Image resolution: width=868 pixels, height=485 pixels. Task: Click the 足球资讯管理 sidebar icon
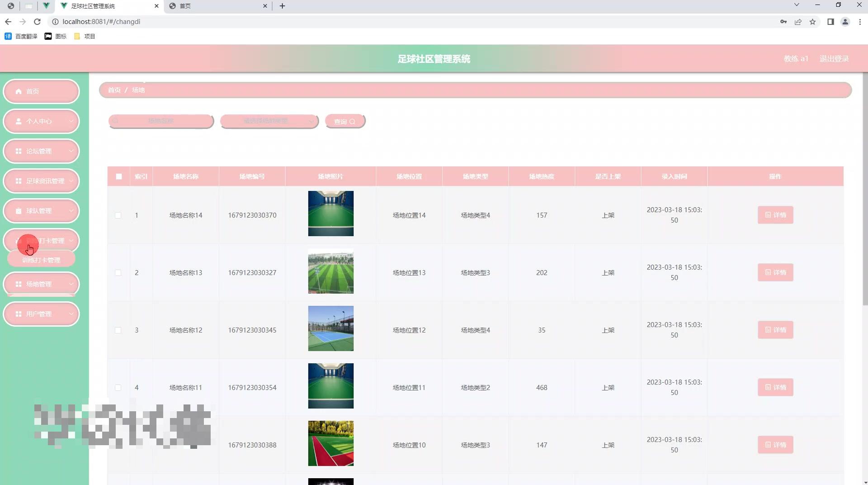(19, 181)
